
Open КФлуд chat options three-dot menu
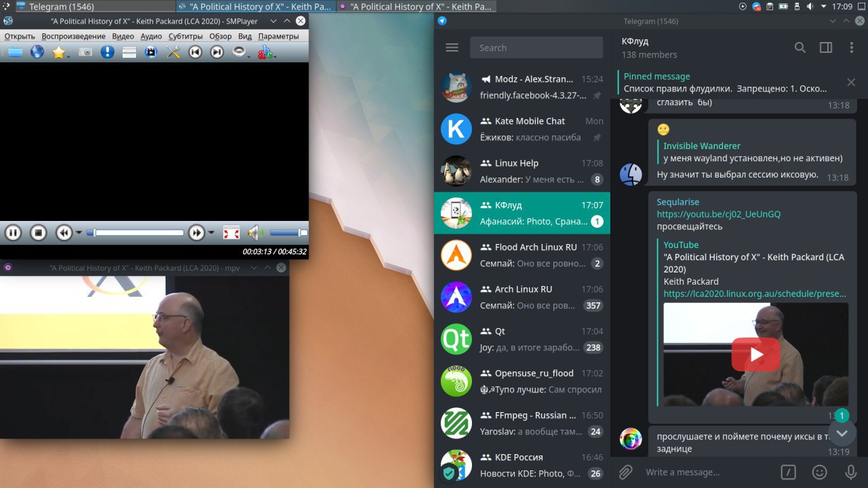click(x=852, y=47)
